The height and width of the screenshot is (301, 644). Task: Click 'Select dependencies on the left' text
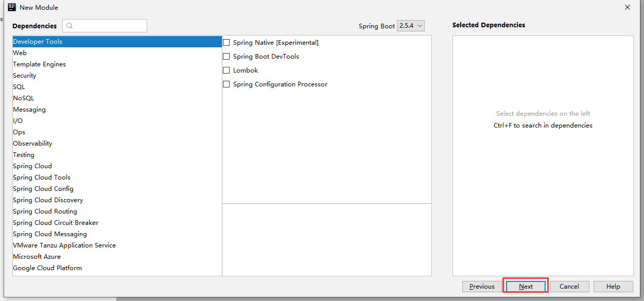[543, 114]
